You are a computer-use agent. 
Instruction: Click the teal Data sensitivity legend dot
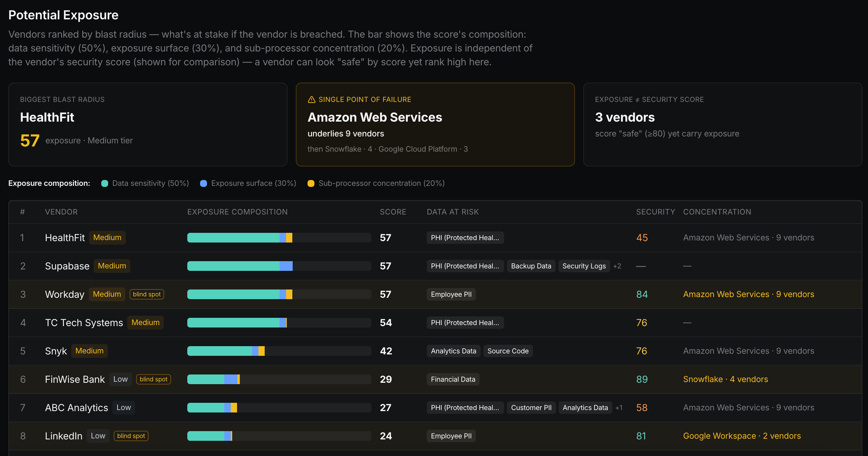click(105, 183)
